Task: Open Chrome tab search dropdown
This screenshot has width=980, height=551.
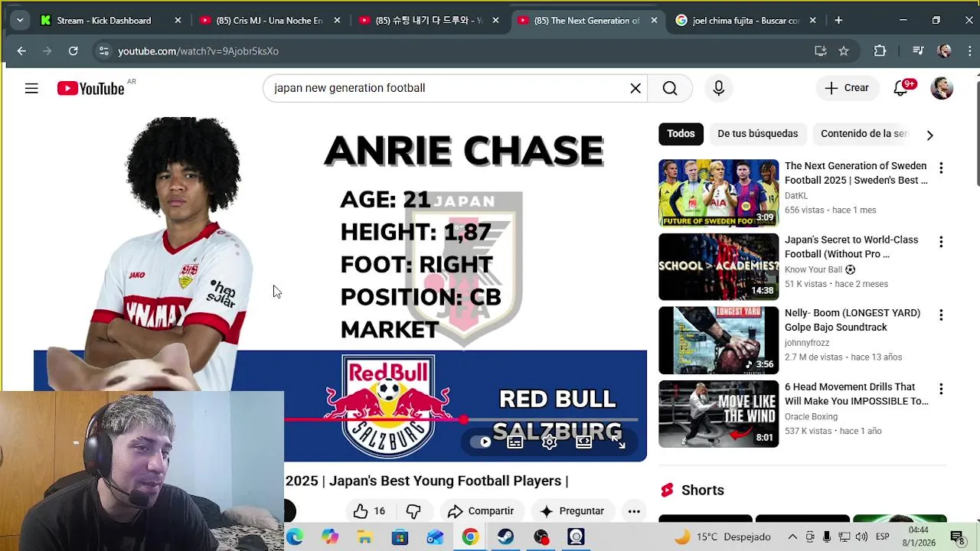Action: (20, 21)
